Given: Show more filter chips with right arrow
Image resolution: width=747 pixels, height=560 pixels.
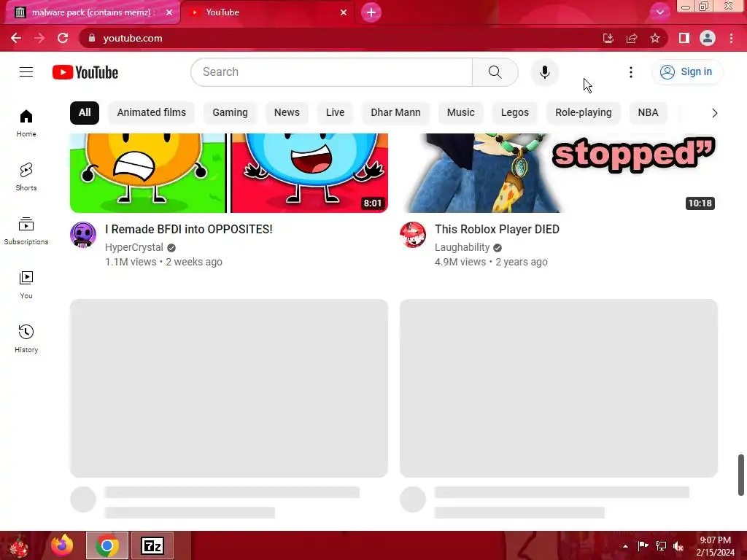Looking at the screenshot, I should [x=714, y=113].
